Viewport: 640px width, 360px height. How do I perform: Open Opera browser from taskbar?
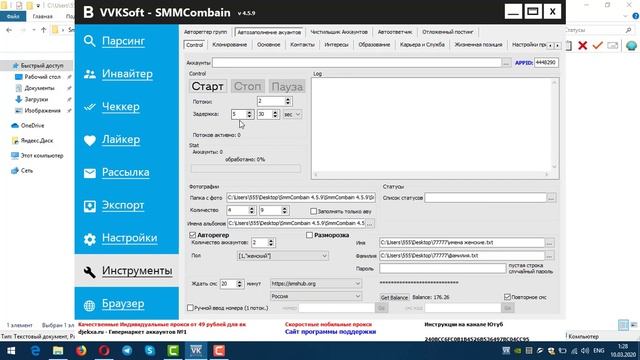tap(104, 351)
